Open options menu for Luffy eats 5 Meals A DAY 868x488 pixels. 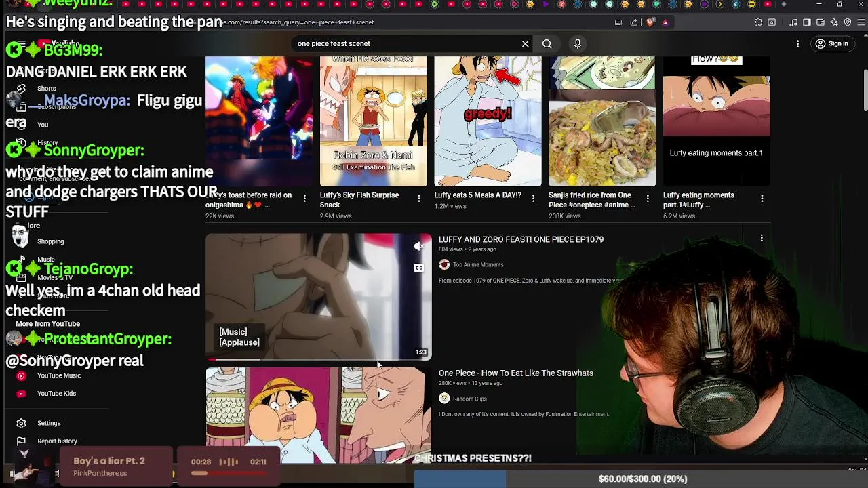coord(533,199)
